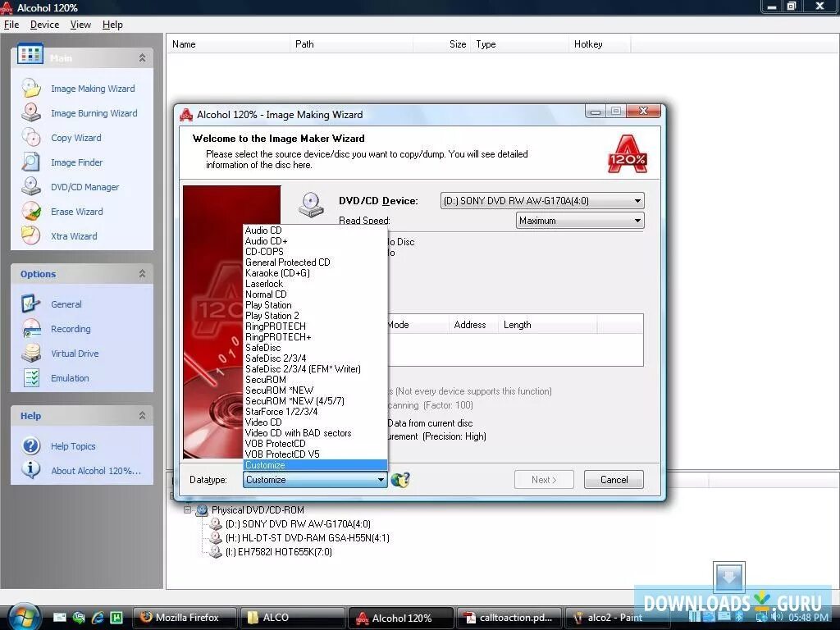The image size is (840, 630).
Task: Click the datatype help globe icon
Action: 400,479
